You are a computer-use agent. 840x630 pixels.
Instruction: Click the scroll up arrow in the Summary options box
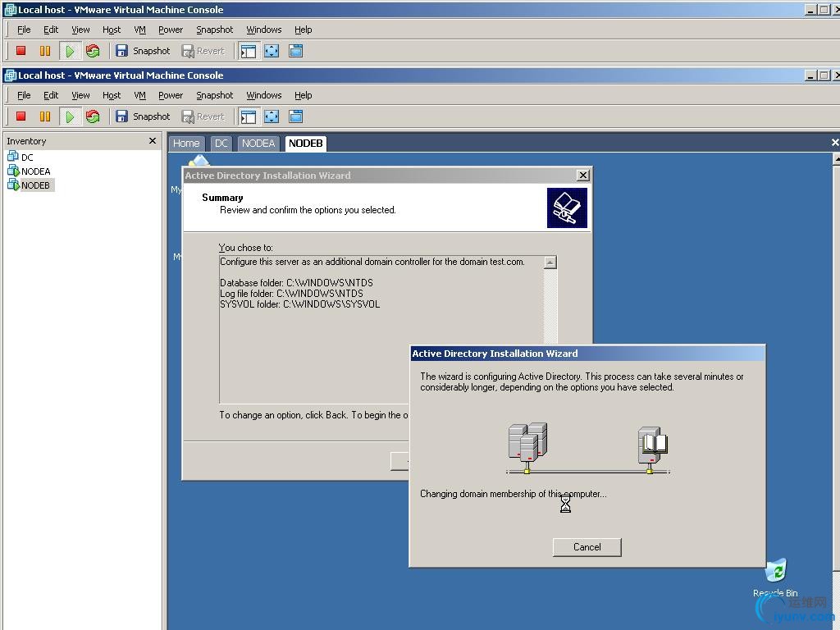point(550,262)
